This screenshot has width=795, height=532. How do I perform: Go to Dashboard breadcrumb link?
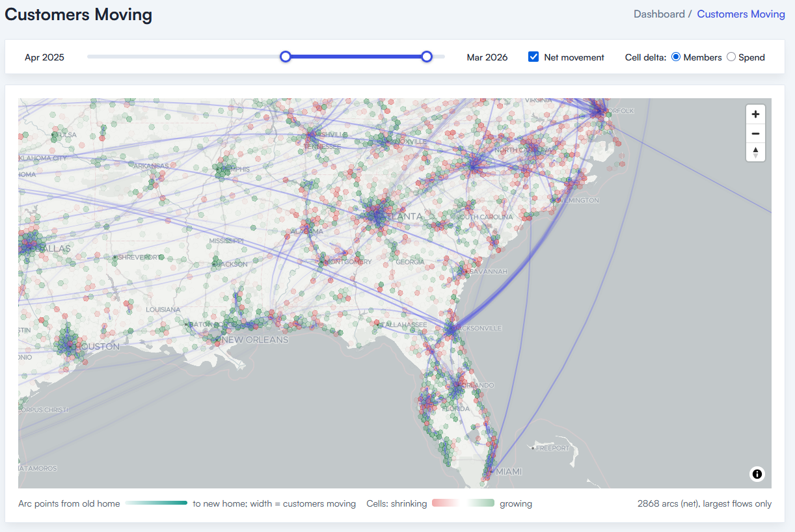(x=659, y=14)
